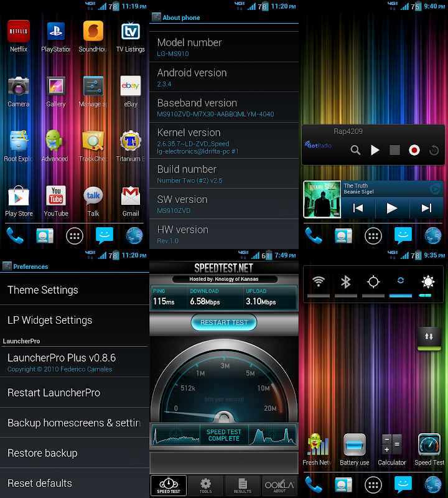Open the Play Store
Viewport: 448px width, 498px height.
[x=19, y=195]
